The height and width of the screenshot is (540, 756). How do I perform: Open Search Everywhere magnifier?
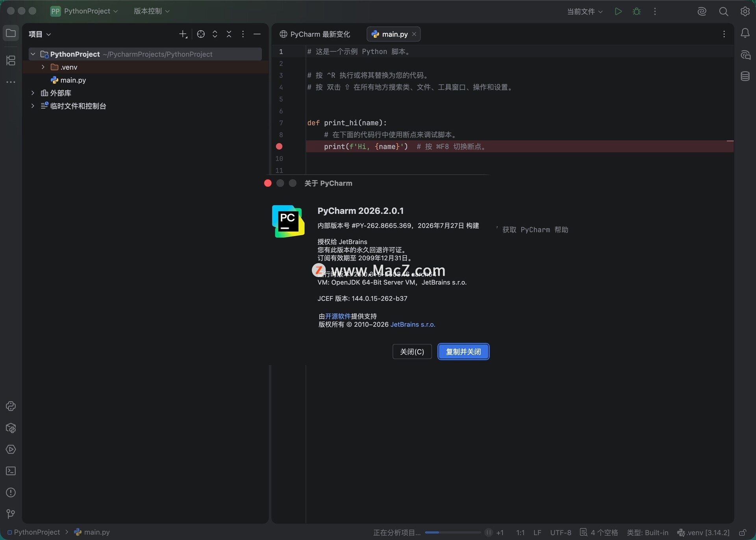723,11
